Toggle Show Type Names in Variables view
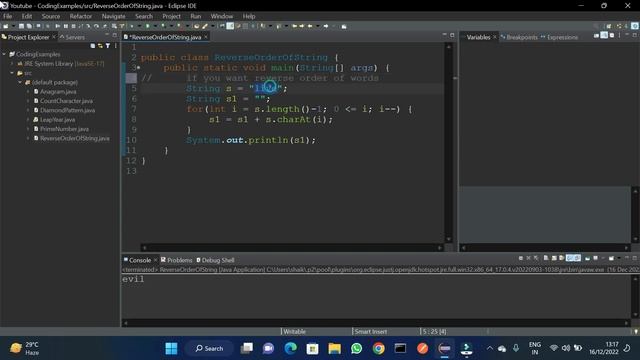This screenshot has height=360, width=640. (596, 36)
